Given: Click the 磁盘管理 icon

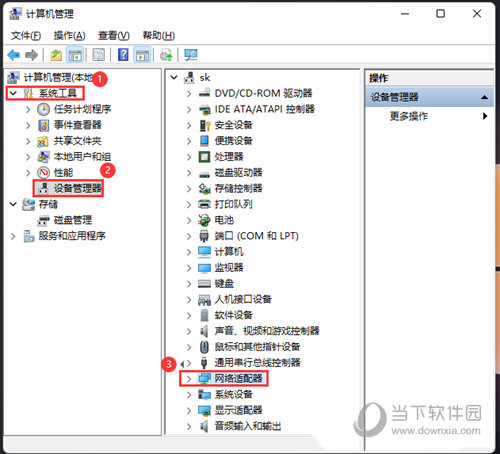Looking at the screenshot, I should (x=43, y=220).
